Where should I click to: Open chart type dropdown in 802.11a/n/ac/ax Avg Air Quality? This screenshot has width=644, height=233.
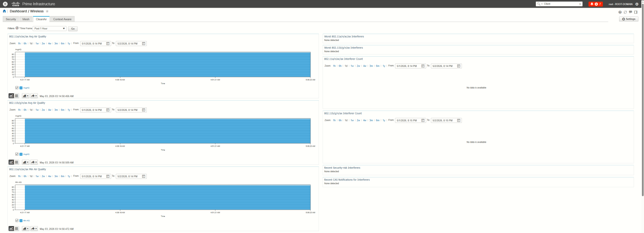(x=26, y=96)
